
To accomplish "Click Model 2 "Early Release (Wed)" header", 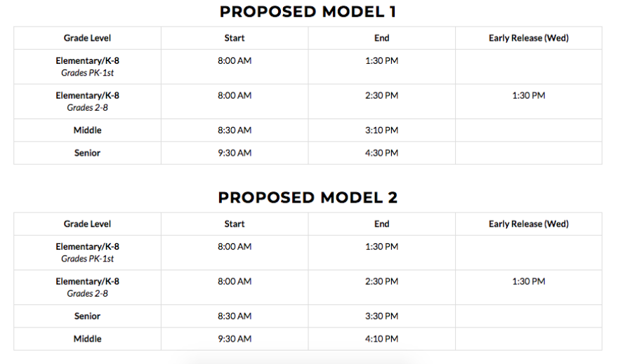I will coord(528,224).
